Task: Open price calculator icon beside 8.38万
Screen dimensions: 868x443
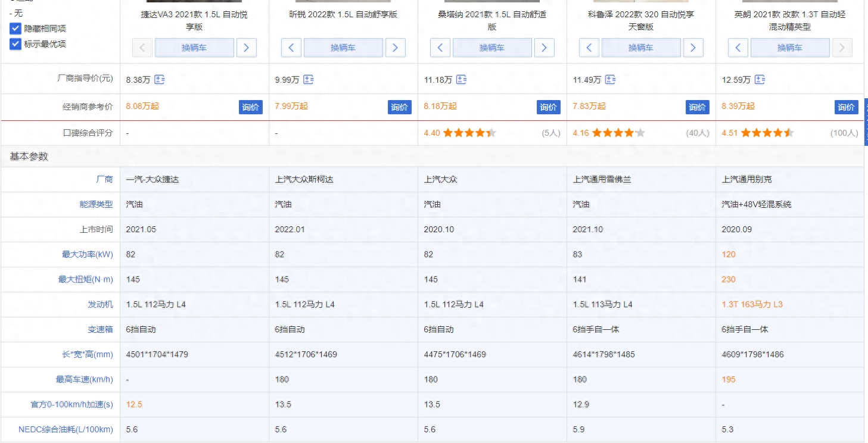Action: click(160, 79)
